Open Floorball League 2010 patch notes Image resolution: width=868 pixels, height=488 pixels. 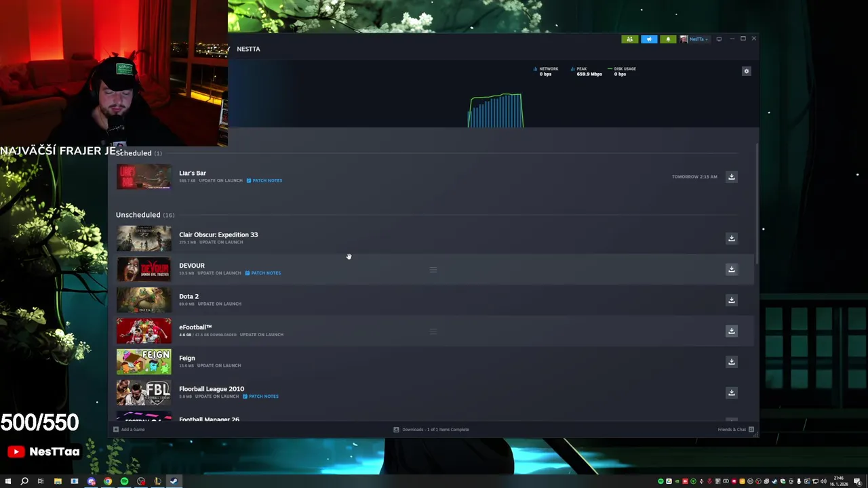(x=260, y=396)
